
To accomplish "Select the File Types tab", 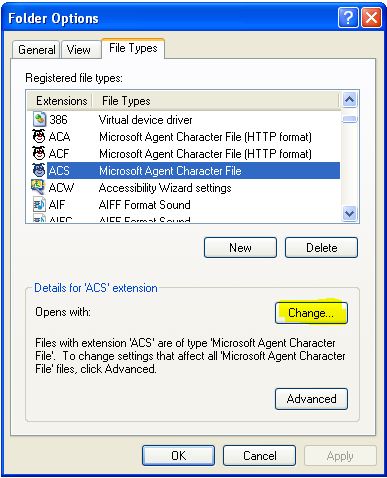I will point(133,48).
